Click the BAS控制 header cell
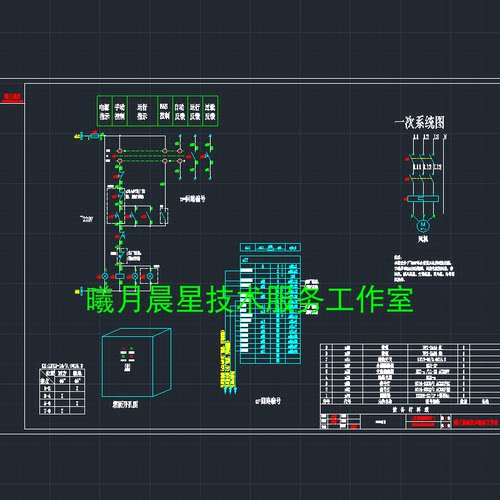Viewport: 500px width, 500px height. pyautogui.click(x=164, y=111)
